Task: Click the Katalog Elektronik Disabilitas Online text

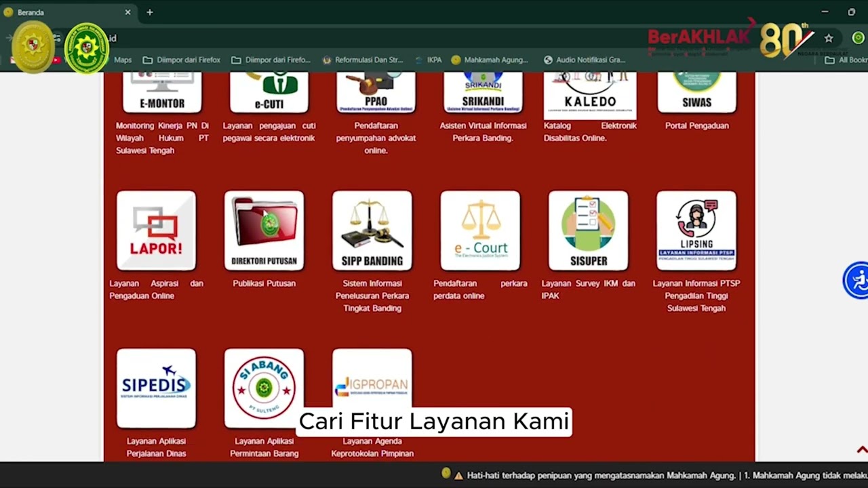Action: pos(590,131)
